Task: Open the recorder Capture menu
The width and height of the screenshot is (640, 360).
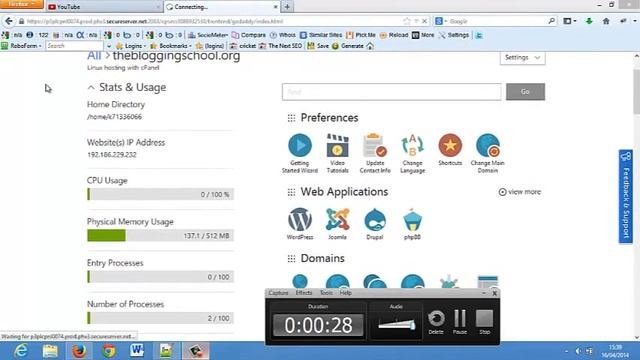Action: click(278, 293)
